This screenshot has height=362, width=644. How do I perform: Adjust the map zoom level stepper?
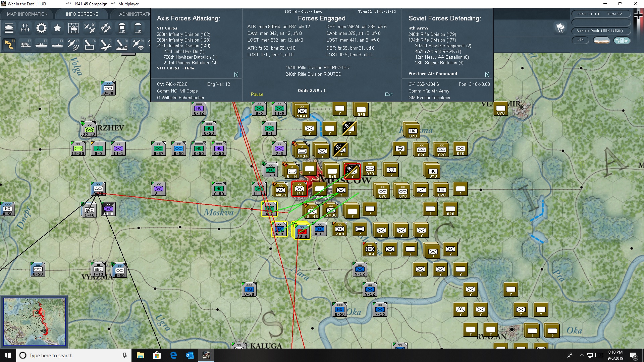pos(622,41)
